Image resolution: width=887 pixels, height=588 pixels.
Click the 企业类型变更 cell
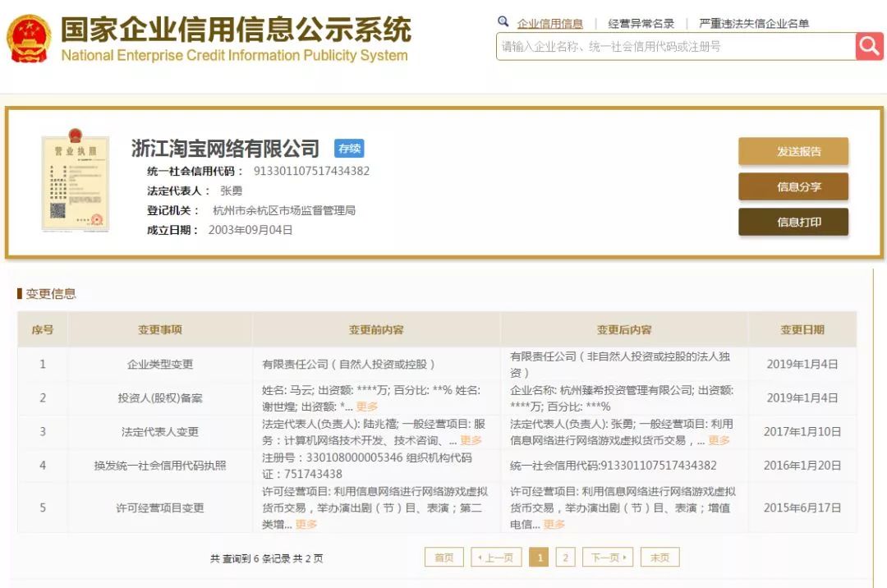tap(160, 364)
